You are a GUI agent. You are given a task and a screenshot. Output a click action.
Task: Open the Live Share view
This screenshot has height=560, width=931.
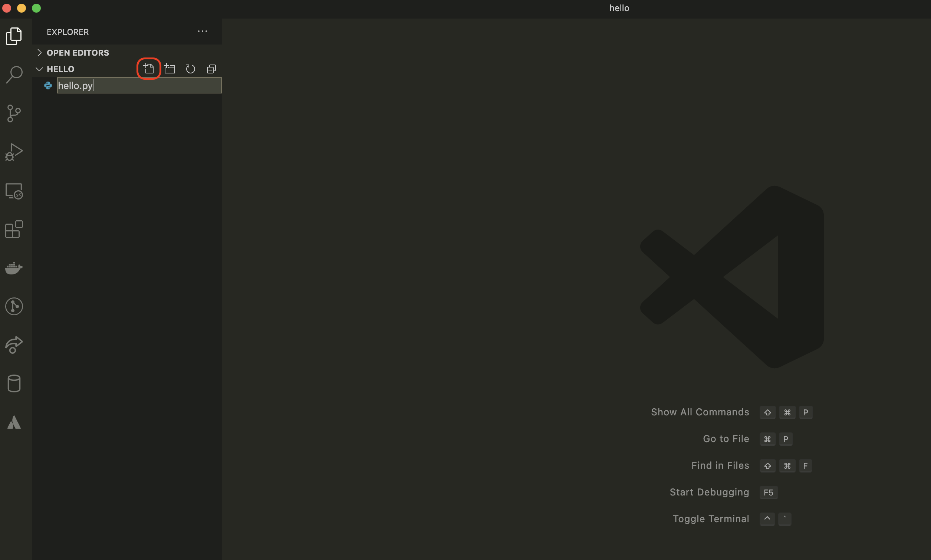[x=14, y=345]
